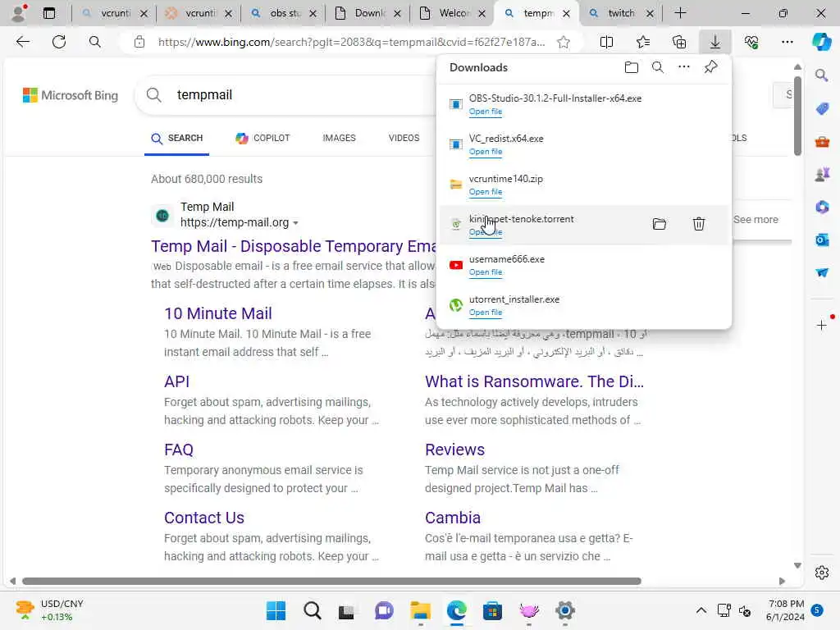840x630 pixels.
Task: Open the sidebar Drop paper plane icon
Action: point(822,272)
